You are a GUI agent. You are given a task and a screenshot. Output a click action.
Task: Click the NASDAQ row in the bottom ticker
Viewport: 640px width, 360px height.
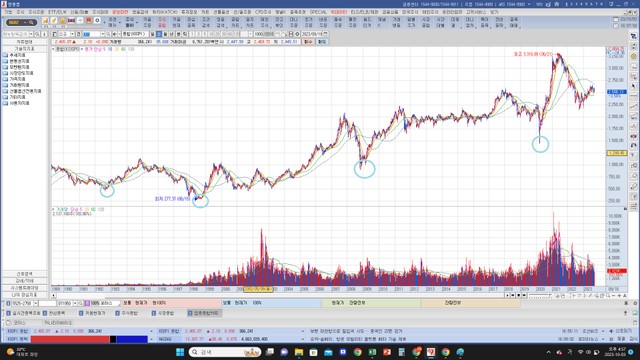230,339
